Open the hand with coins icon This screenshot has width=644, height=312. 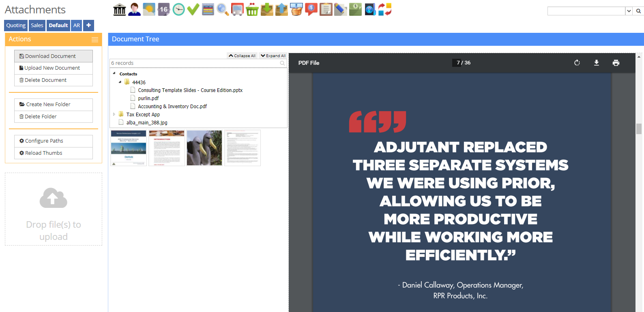point(296,9)
